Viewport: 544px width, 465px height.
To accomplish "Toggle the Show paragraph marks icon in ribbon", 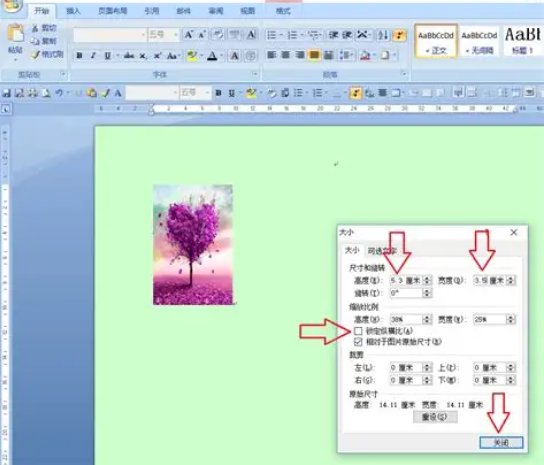I will (399, 35).
